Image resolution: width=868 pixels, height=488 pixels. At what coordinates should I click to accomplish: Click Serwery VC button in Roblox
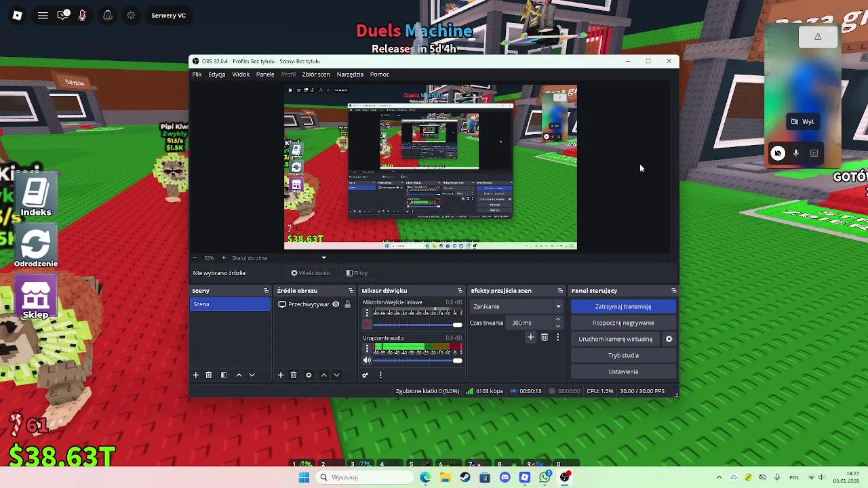pyautogui.click(x=168, y=15)
